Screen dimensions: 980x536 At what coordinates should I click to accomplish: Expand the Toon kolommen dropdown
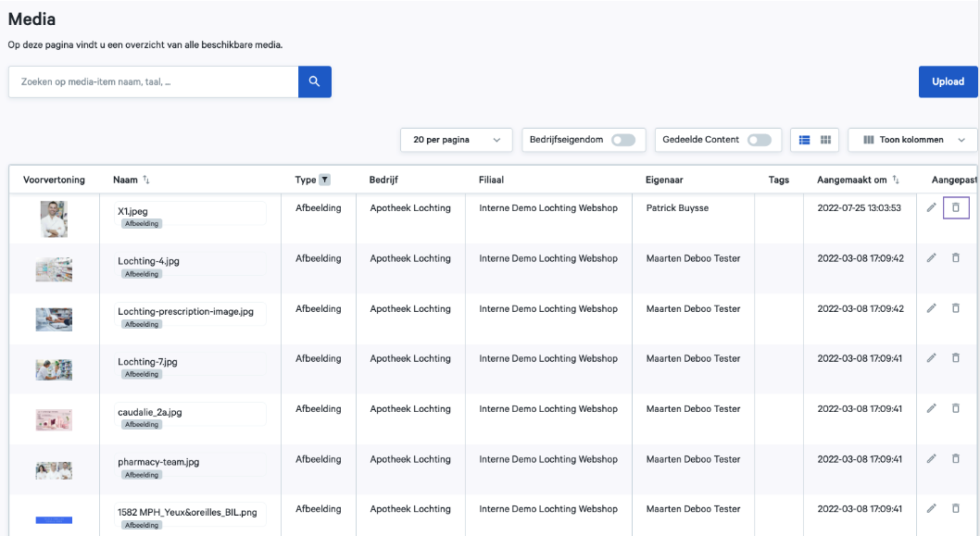(912, 140)
